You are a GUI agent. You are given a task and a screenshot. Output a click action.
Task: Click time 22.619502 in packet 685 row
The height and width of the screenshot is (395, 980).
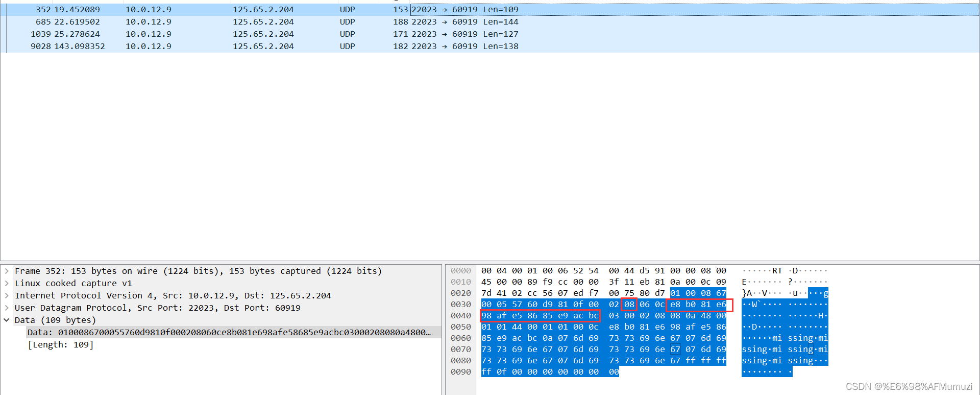point(77,22)
